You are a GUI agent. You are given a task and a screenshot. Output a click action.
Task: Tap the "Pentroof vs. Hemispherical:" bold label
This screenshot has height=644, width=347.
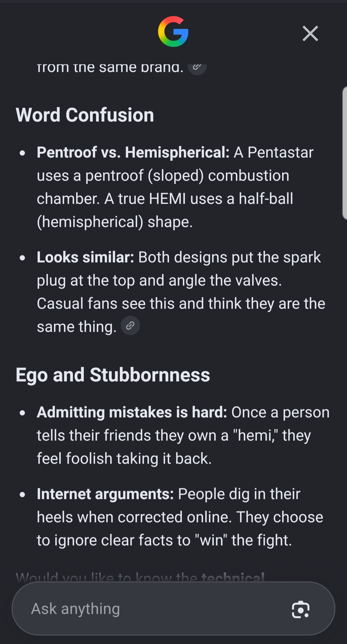pyautogui.click(x=133, y=152)
